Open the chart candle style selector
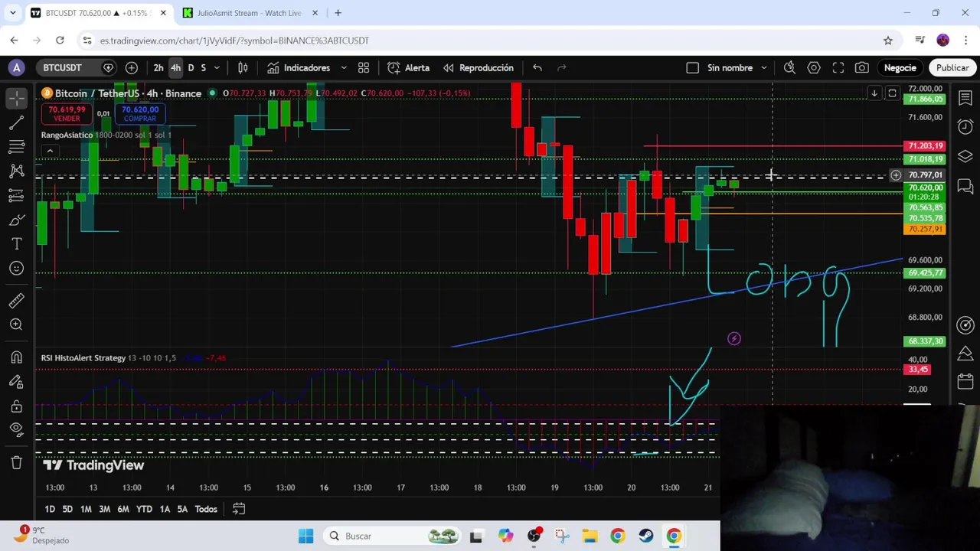This screenshot has width=980, height=551. [x=243, y=67]
